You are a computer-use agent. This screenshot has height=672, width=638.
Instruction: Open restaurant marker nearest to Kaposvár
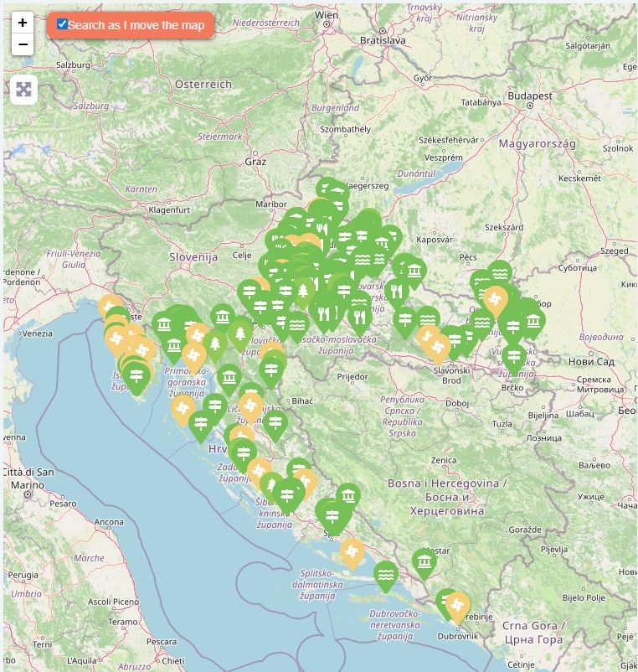click(x=397, y=294)
